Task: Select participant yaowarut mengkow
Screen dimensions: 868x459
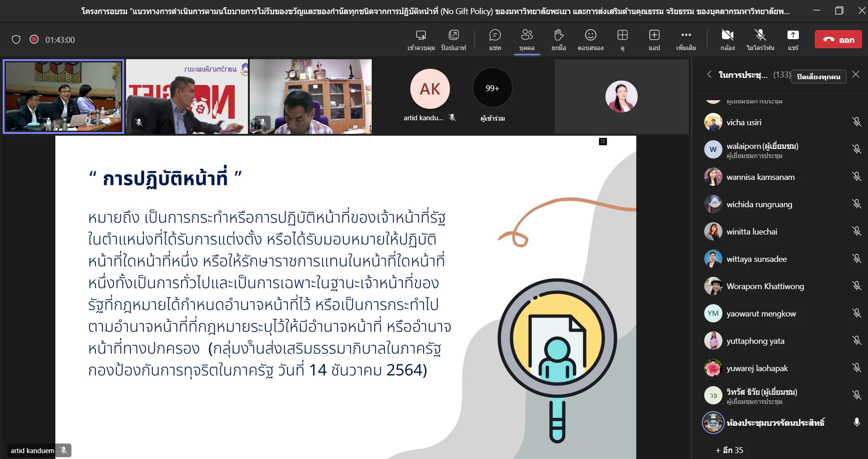Action: click(780, 313)
